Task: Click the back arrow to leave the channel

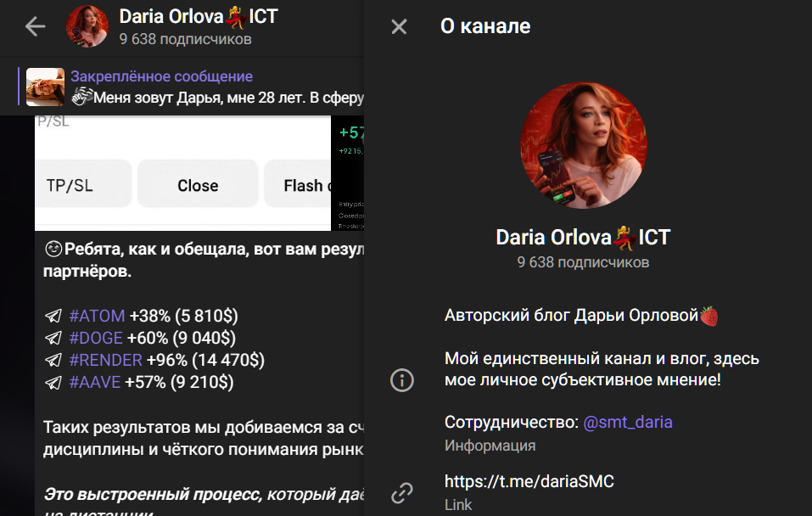Action: pyautogui.click(x=34, y=25)
